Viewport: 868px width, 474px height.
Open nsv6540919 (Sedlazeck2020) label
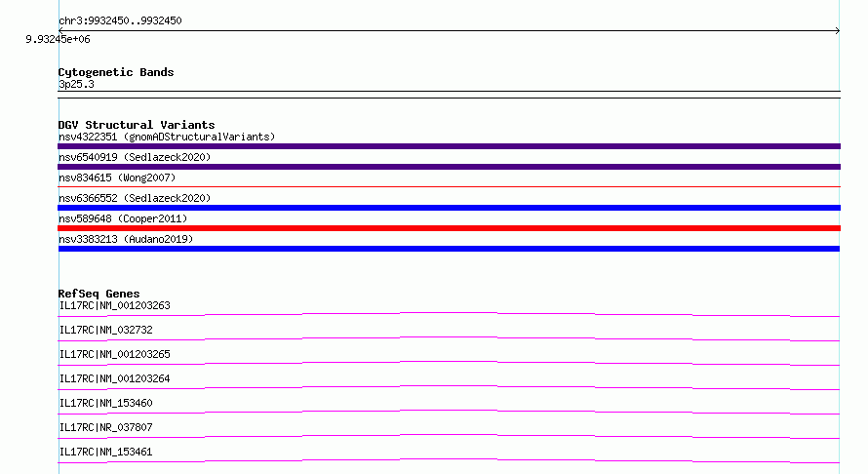coord(135,157)
